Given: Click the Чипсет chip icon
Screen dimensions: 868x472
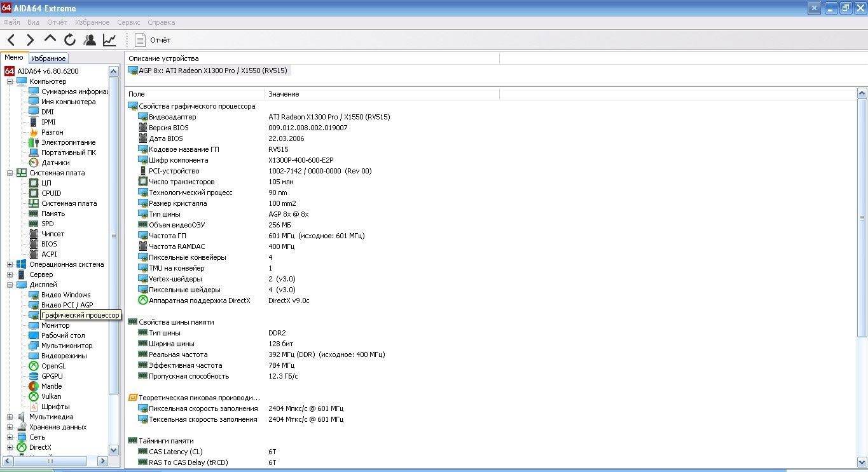Looking at the screenshot, I should 34,234.
